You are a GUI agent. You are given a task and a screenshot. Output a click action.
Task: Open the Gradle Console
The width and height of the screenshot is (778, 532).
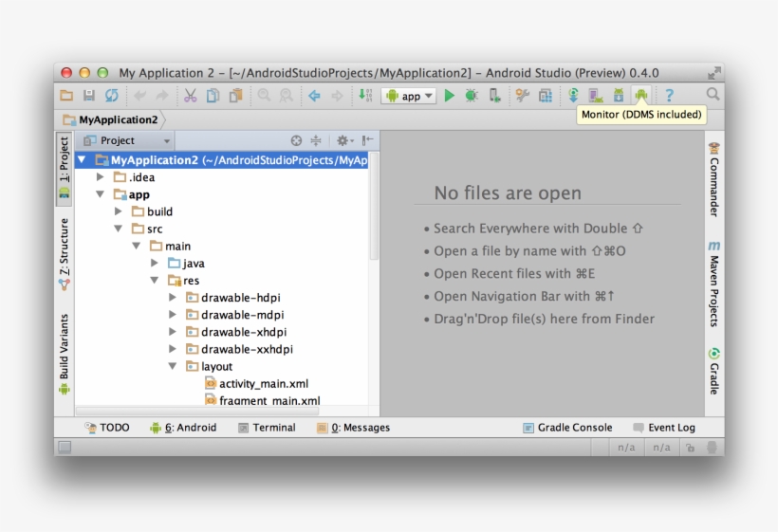pos(567,428)
